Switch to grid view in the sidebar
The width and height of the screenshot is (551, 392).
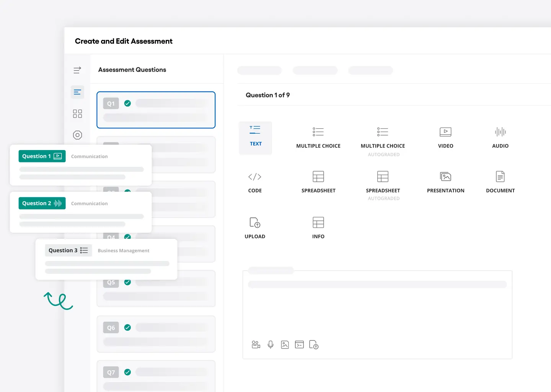pyautogui.click(x=77, y=113)
